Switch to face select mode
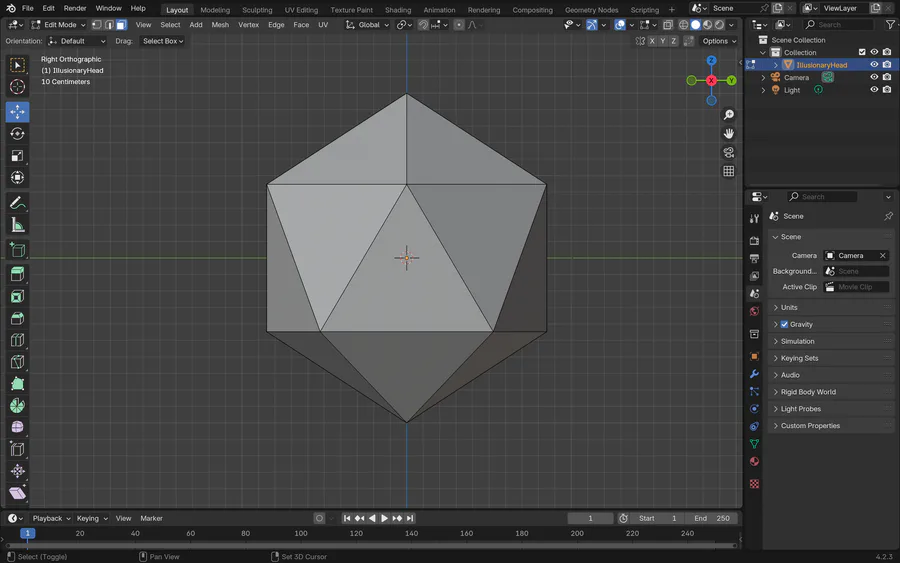 [121, 25]
